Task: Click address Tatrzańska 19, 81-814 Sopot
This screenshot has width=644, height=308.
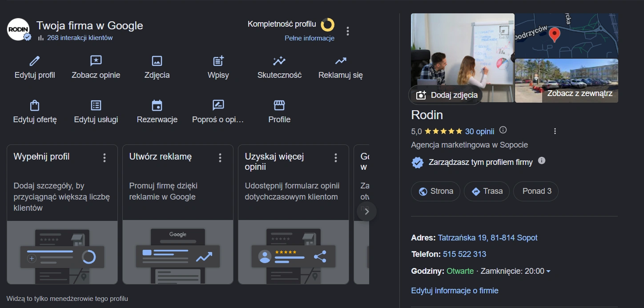Action: pyautogui.click(x=488, y=238)
